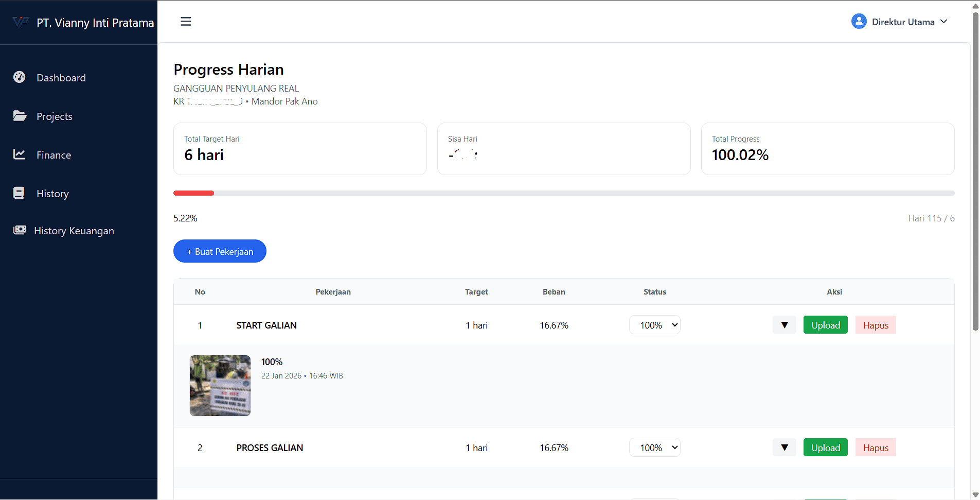The image size is (980, 500).
Task: Click Hapus for PROSES GALIAN
Action: pos(876,447)
